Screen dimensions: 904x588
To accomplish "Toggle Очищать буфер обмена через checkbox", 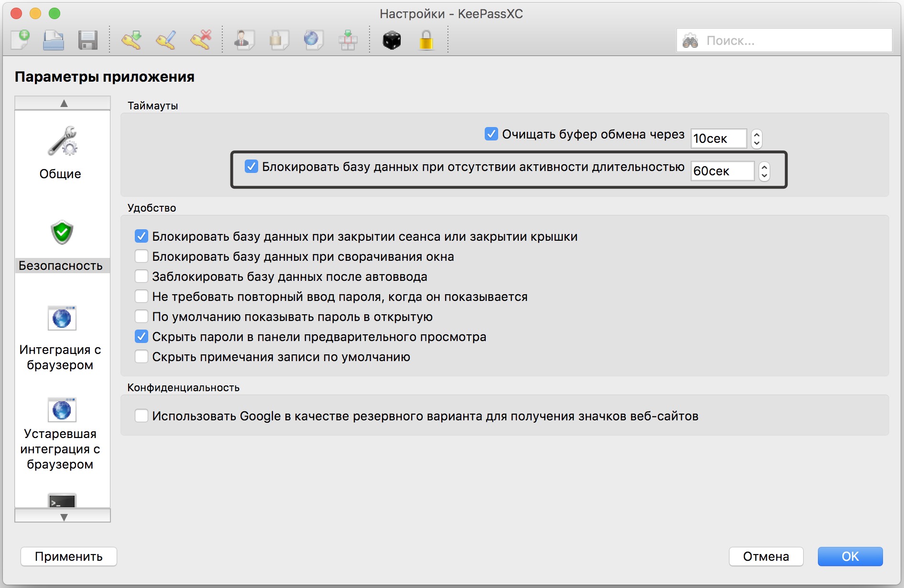I will point(491,134).
